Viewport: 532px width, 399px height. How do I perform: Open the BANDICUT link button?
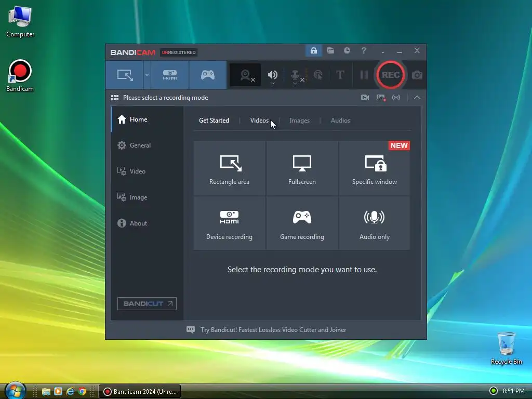(x=147, y=303)
